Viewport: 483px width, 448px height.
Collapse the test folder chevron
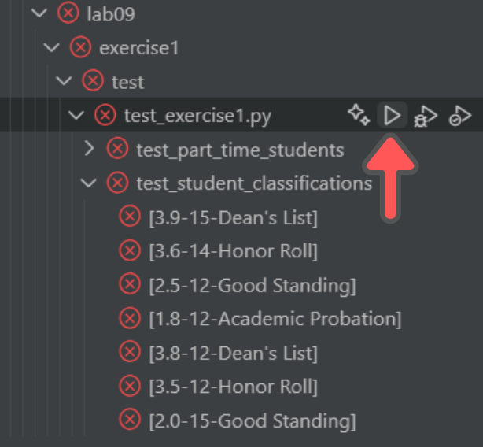[x=64, y=81]
